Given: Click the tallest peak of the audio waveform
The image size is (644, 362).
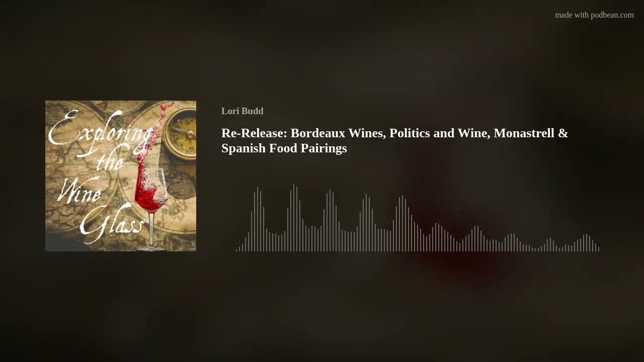Looking at the screenshot, I should (x=294, y=218).
